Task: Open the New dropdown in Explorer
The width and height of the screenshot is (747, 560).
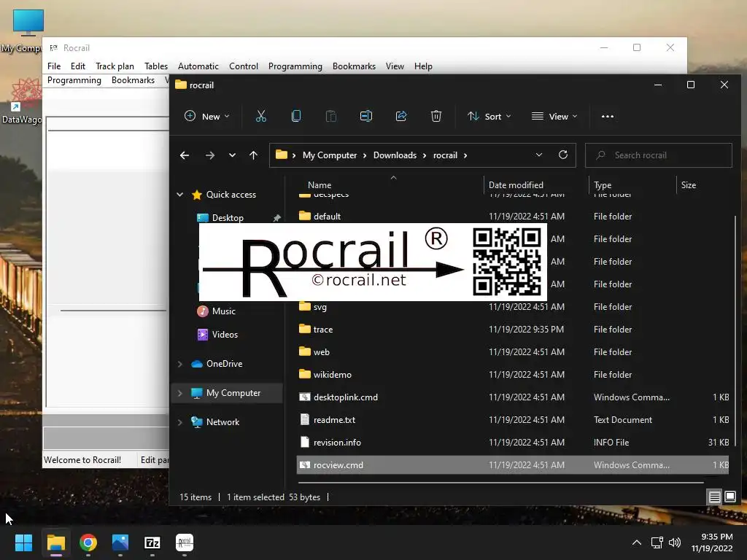Action: tap(206, 116)
